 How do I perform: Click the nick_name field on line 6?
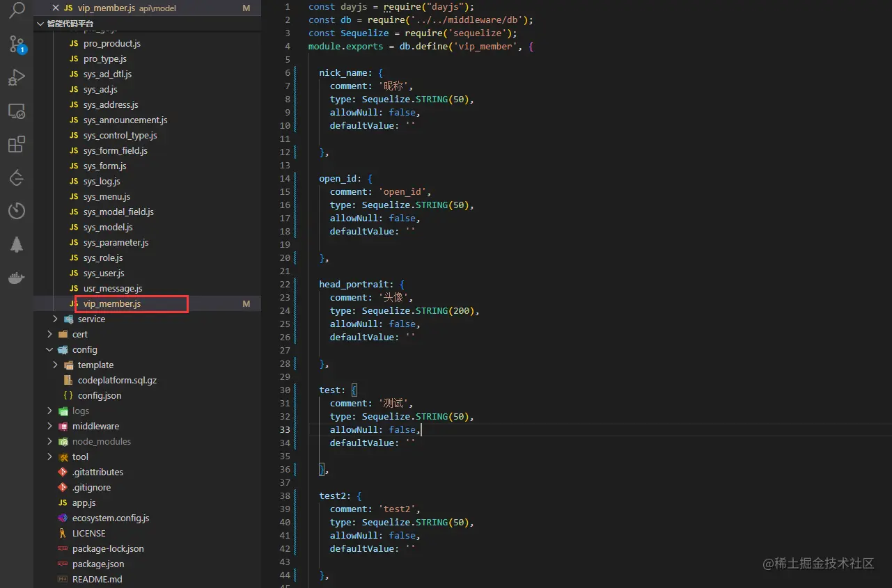pyautogui.click(x=343, y=72)
